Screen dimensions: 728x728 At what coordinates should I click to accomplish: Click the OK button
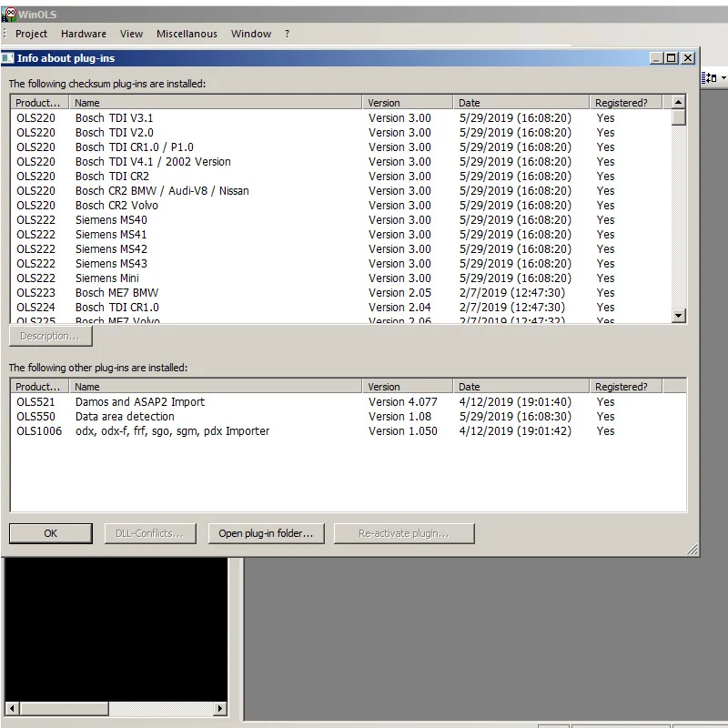tap(51, 533)
